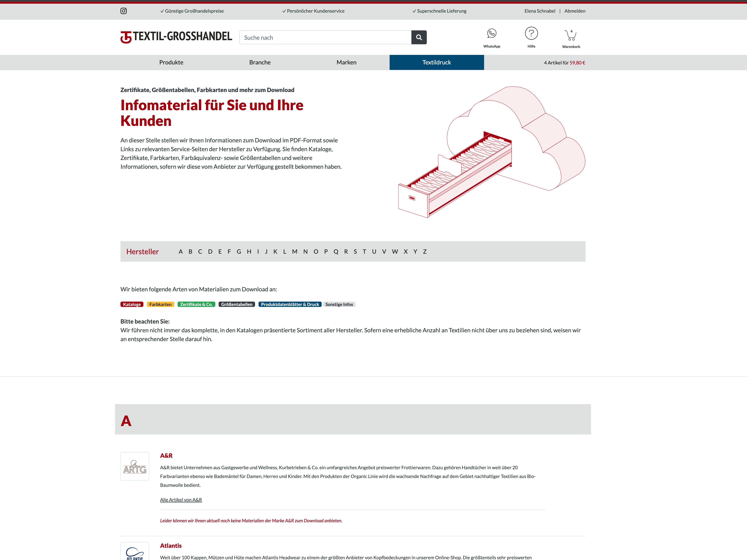Click the blue 'Produktdatenblätter & Druck' tag
Viewport: 747px width, 560px height.
point(290,305)
